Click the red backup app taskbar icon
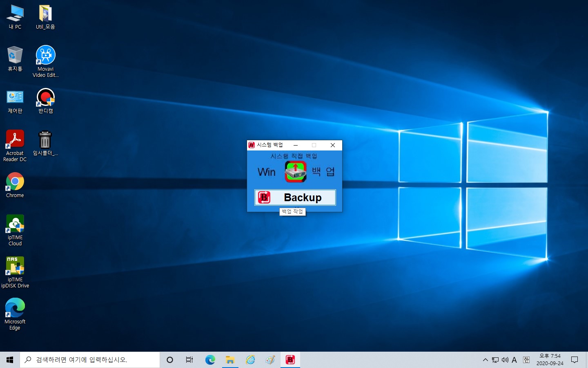The height and width of the screenshot is (368, 588). click(x=290, y=360)
